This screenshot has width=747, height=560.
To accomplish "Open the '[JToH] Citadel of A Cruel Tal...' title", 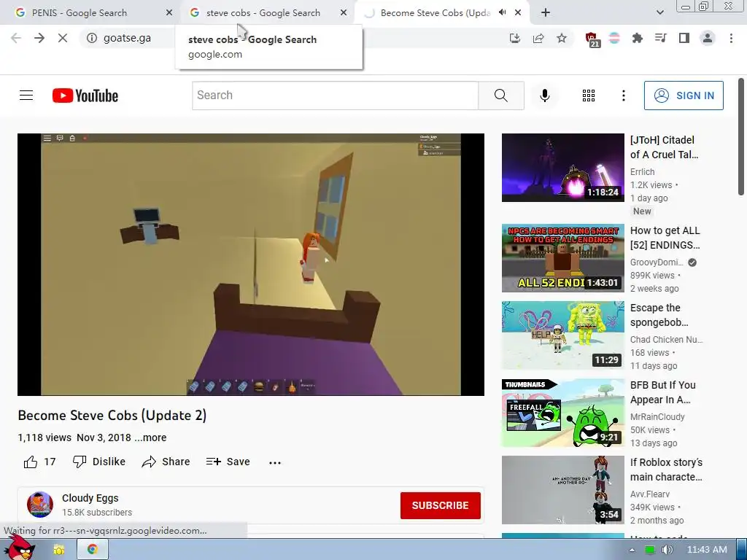I will pos(664,147).
